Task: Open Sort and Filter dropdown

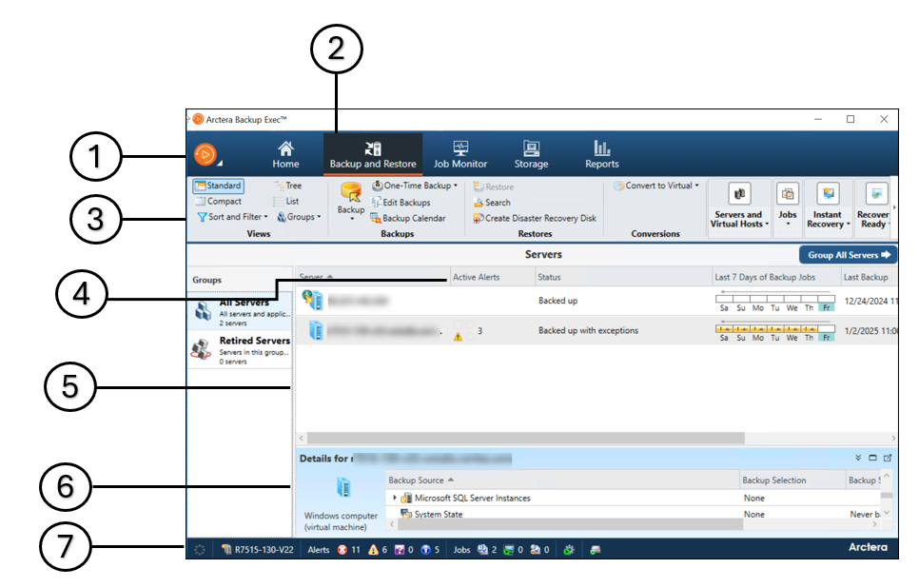Action: pos(233,217)
